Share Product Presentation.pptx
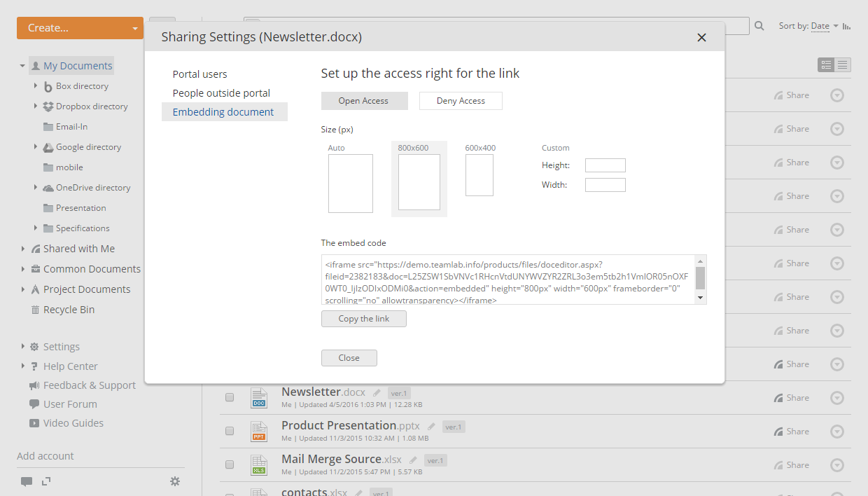This screenshot has width=868, height=496. (792, 432)
